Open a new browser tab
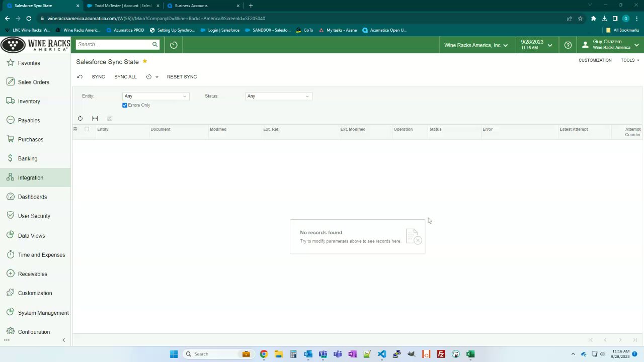The width and height of the screenshot is (644, 362). 251,6
